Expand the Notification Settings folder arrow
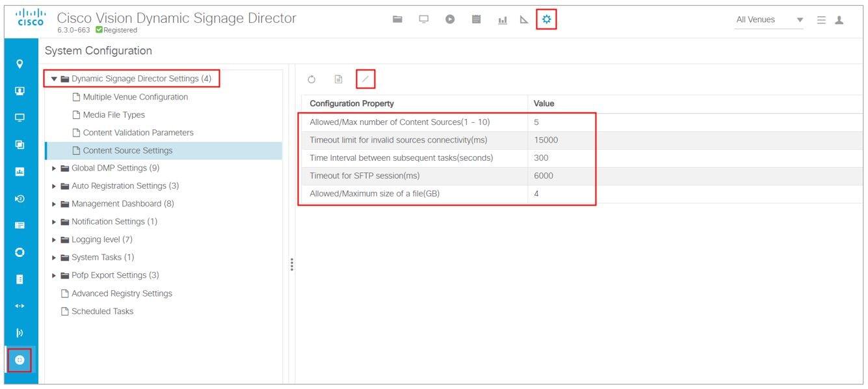This screenshot has width=868, height=389. click(55, 222)
